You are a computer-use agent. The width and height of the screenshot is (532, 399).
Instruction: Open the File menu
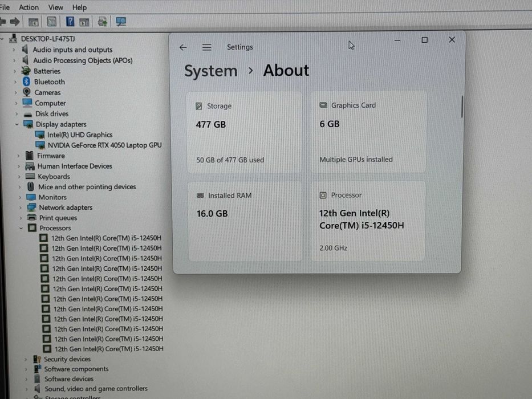pyautogui.click(x=5, y=7)
